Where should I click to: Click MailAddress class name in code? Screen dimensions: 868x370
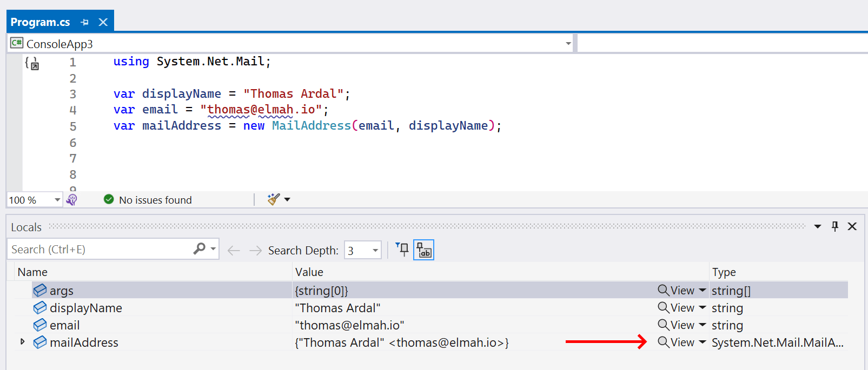312,125
